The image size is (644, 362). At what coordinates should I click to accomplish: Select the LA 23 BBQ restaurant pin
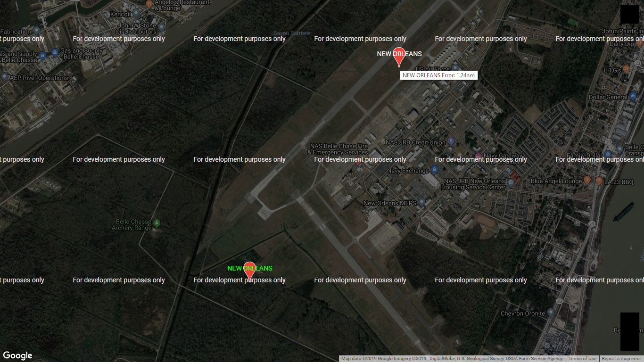599,181
